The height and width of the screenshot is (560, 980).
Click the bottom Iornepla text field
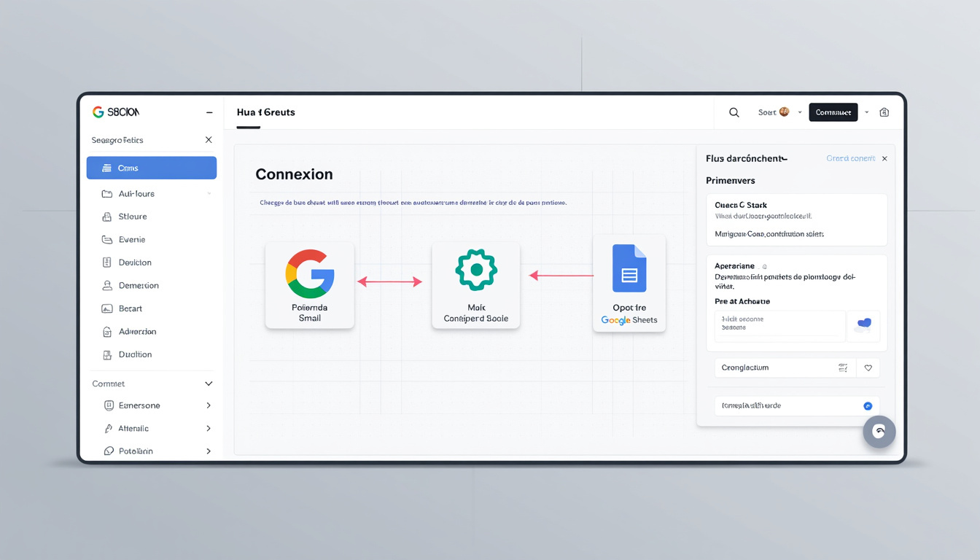click(x=797, y=406)
